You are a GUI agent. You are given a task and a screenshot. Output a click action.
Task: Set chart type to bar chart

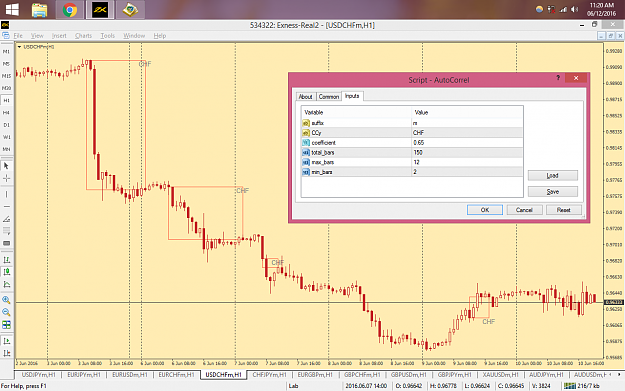click(6, 260)
